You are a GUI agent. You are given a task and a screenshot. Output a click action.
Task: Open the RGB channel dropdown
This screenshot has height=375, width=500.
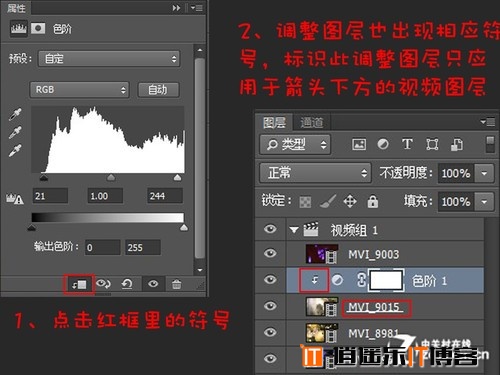[79, 90]
